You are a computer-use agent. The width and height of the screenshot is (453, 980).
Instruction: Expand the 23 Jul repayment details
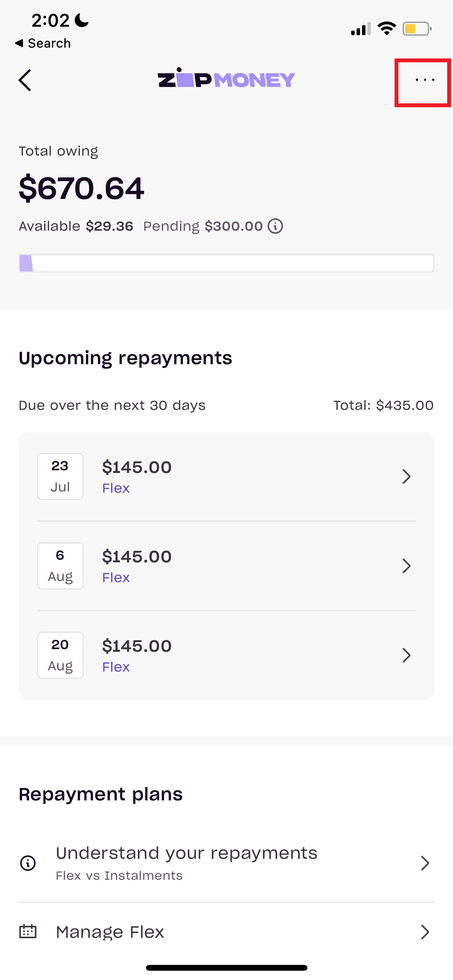pos(406,476)
